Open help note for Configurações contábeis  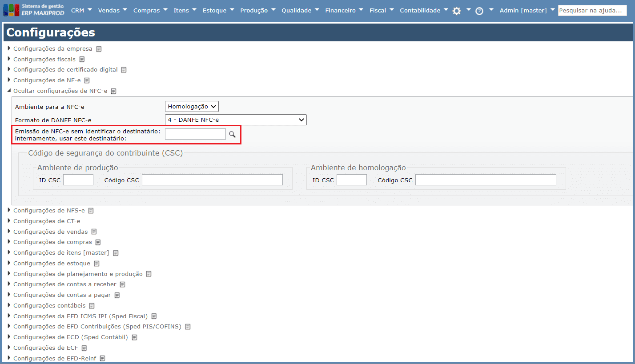pyautogui.click(x=92, y=306)
